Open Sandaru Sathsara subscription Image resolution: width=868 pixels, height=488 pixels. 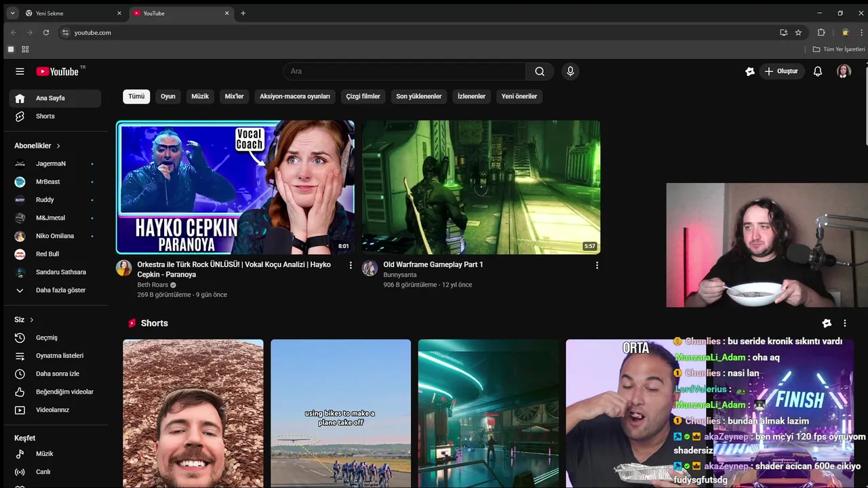point(56,272)
